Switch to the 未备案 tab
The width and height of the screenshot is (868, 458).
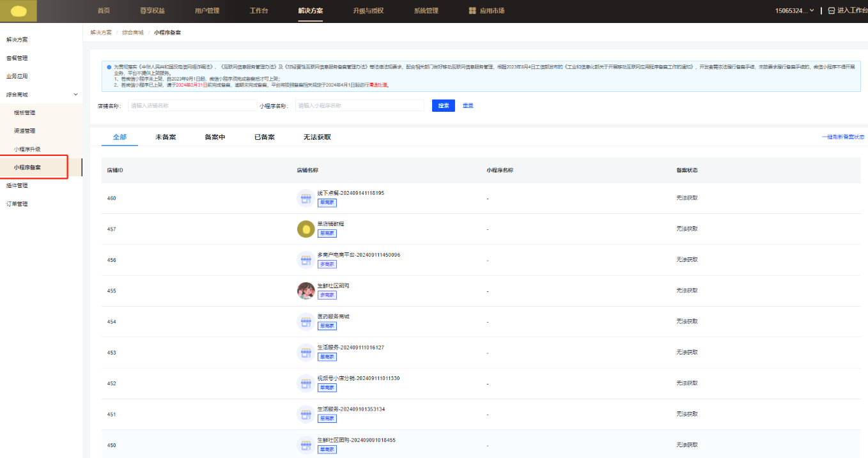coord(166,137)
